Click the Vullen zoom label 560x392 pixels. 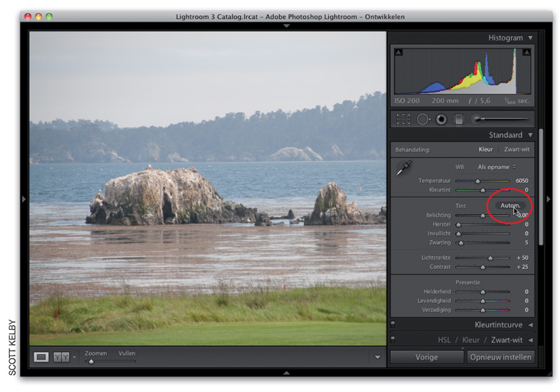(127, 353)
